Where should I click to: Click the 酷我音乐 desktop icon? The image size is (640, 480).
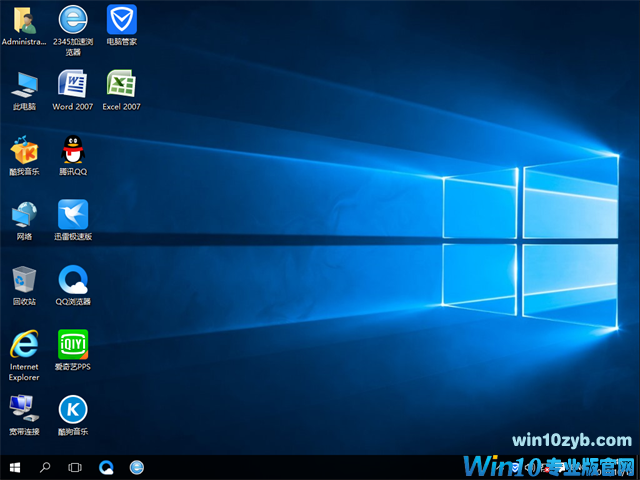(x=24, y=150)
